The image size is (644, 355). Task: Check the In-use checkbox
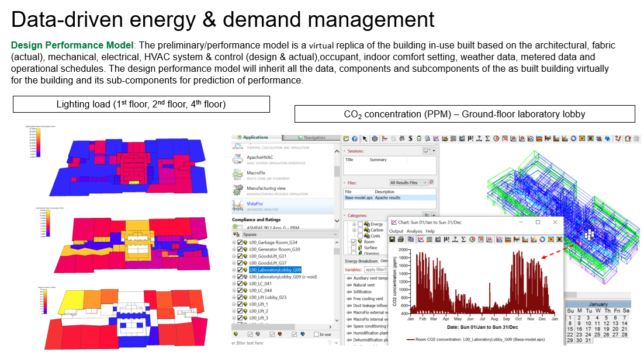tap(316, 335)
